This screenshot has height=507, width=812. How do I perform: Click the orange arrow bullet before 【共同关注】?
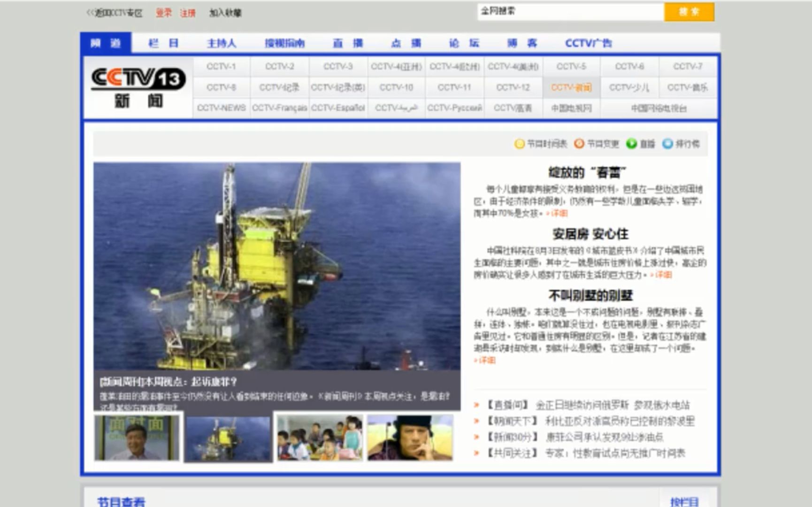click(x=476, y=453)
